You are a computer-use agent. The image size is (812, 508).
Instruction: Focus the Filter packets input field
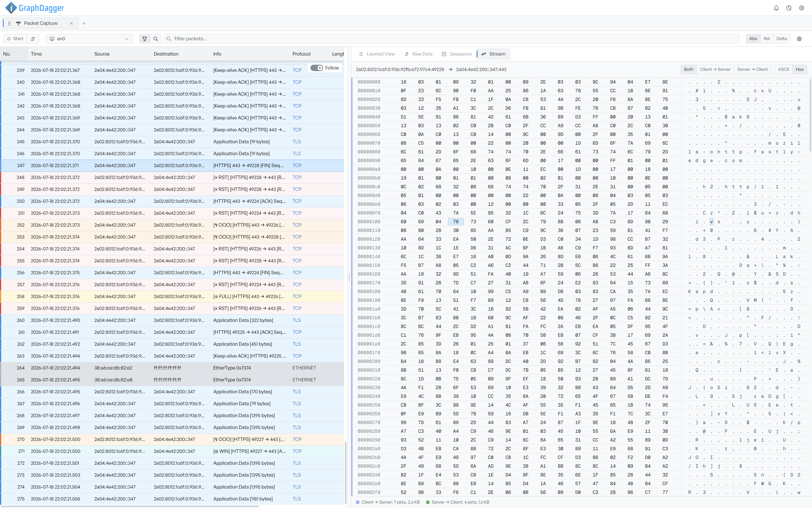point(451,39)
